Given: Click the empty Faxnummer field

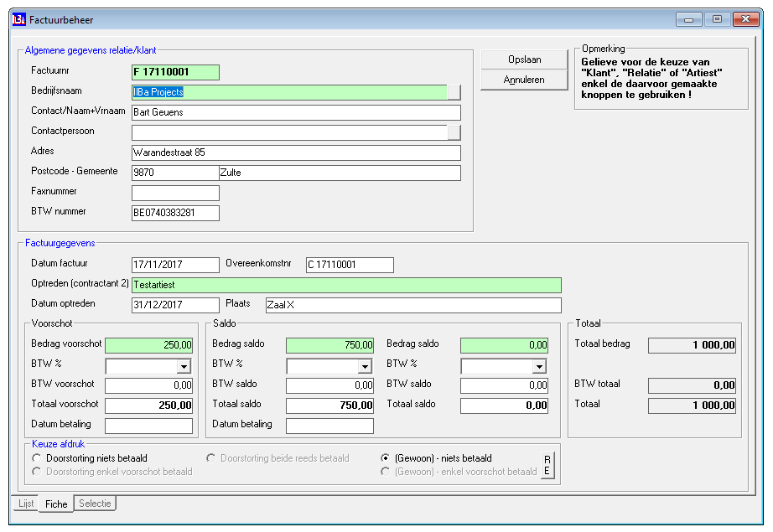Looking at the screenshot, I should pos(175,193).
